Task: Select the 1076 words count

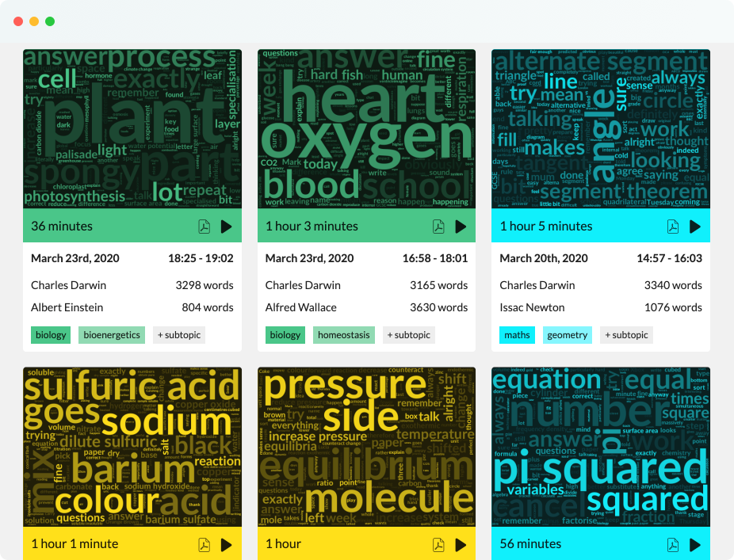Action: click(673, 307)
